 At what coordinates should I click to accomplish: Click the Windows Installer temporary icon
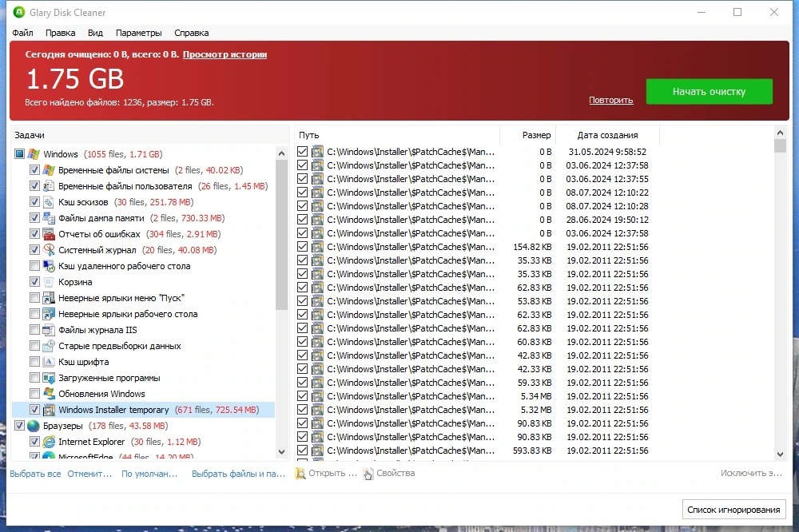point(49,410)
